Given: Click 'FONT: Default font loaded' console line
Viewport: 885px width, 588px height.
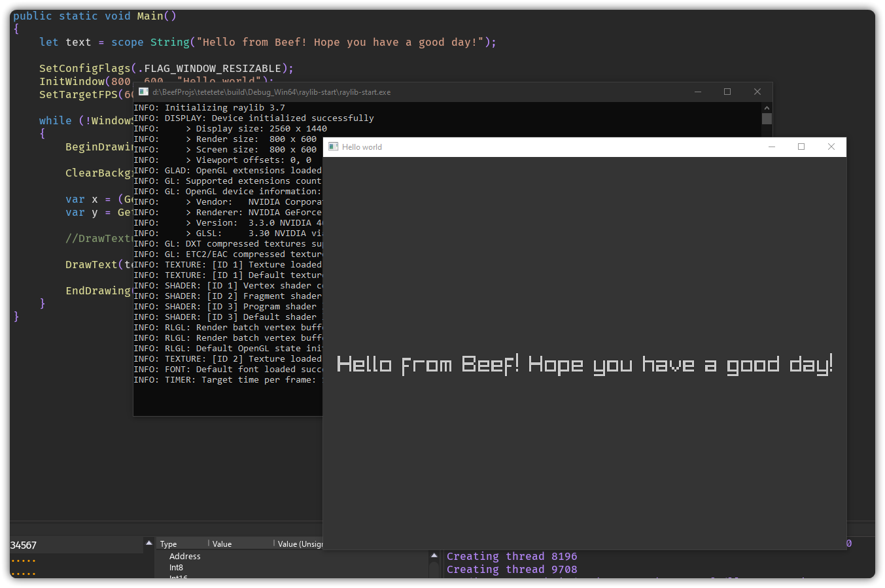Looking at the screenshot, I should [228, 370].
